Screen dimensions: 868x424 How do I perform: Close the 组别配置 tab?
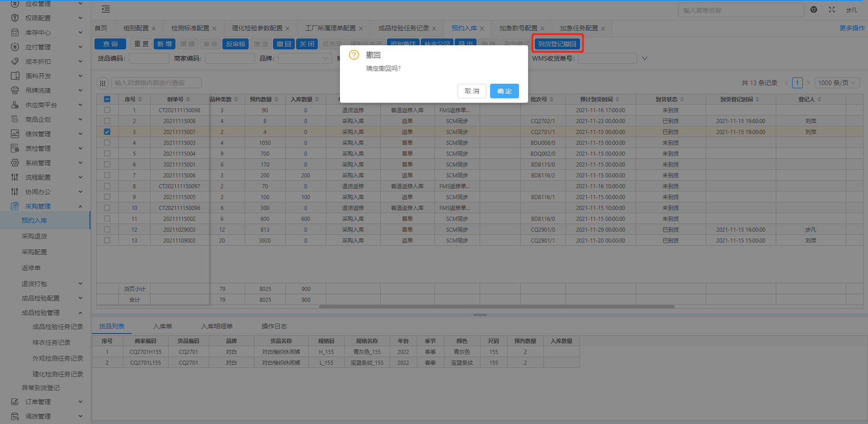pos(154,29)
